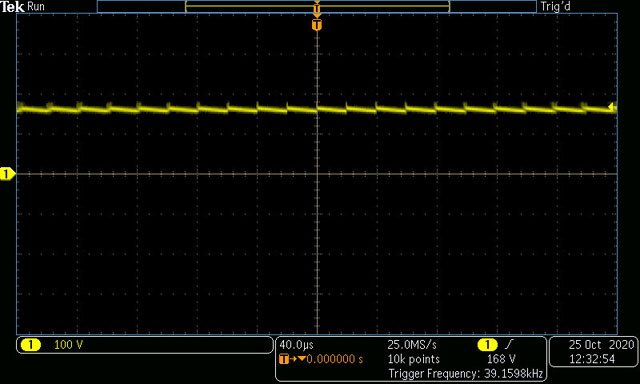Click the yellow channel 1 badge beside 100 V
This screenshot has width=640, height=384.
click(x=31, y=345)
